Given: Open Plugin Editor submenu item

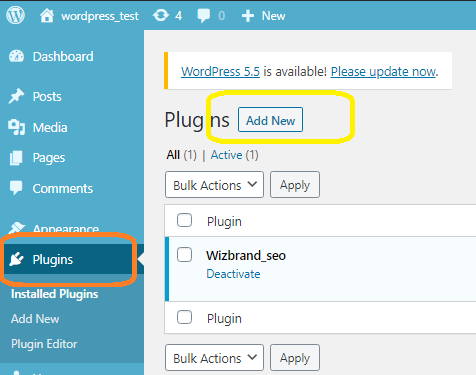Looking at the screenshot, I should [44, 344].
